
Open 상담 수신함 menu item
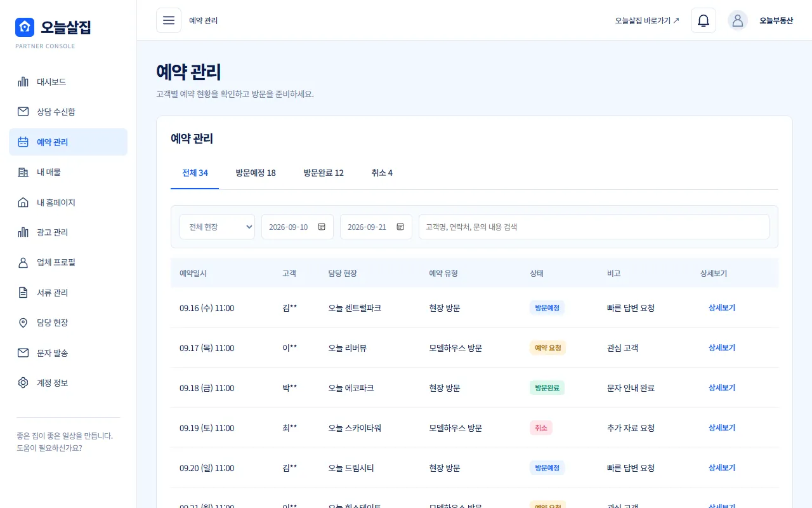68,112
